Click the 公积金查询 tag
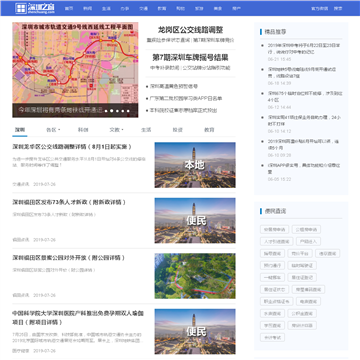The width and height of the screenshot is (360, 360). coord(302,313)
